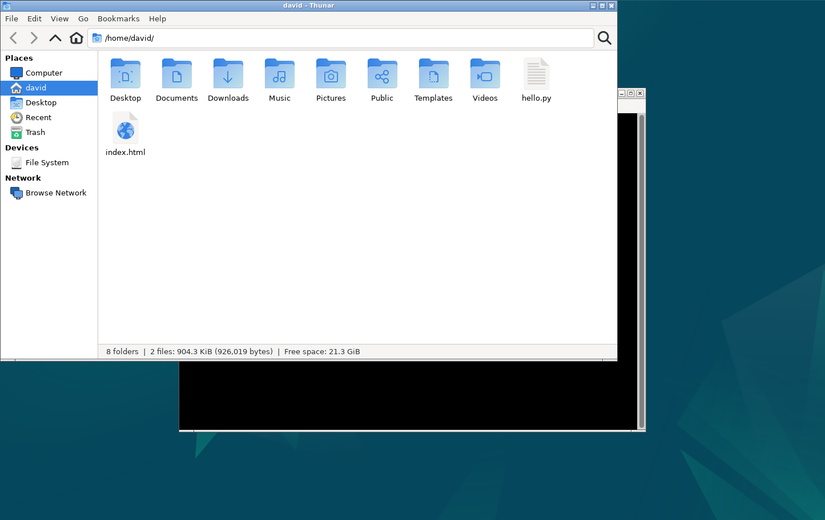Image resolution: width=825 pixels, height=520 pixels.
Task: Open the Edit menu
Action: (x=34, y=18)
